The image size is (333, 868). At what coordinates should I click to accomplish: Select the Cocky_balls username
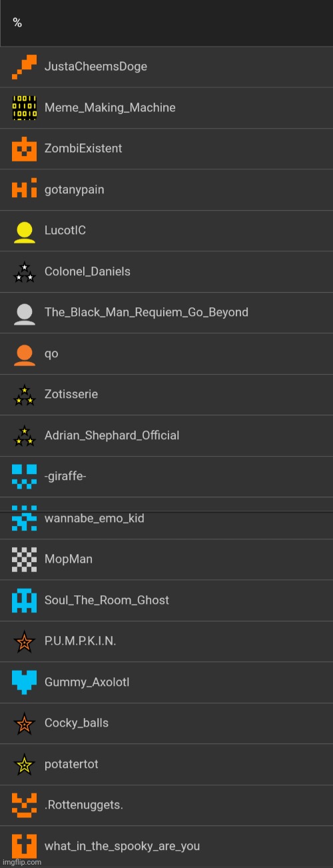(x=77, y=723)
